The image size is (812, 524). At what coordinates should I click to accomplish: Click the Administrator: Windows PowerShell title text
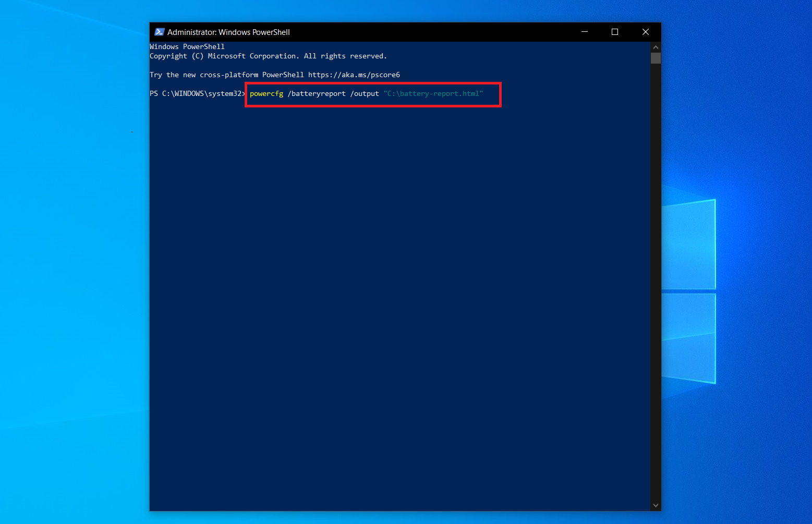(228, 32)
